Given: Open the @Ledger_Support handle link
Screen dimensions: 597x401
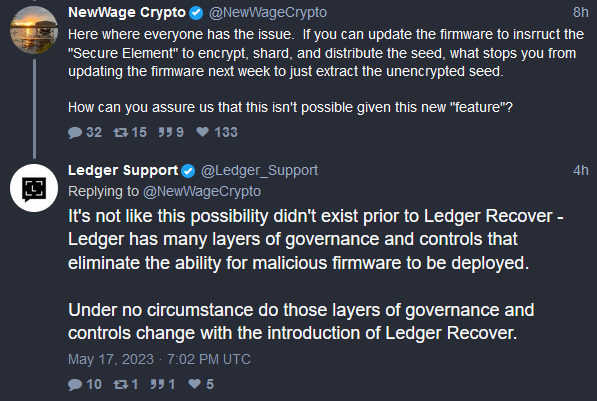Looking at the screenshot, I should 259,170.
